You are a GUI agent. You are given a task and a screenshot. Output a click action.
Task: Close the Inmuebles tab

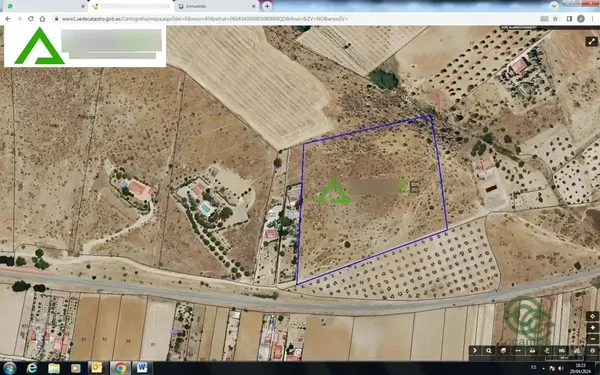click(254, 6)
